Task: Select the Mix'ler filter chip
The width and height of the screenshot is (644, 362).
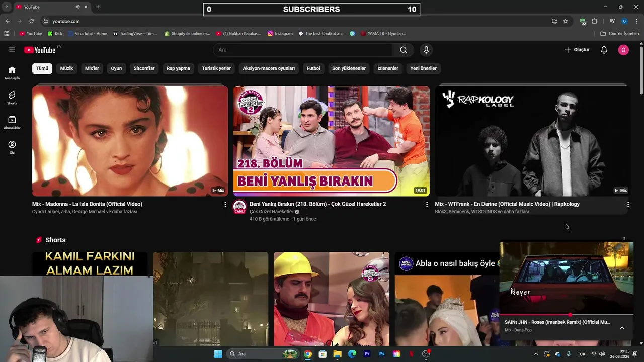Action: point(92,68)
